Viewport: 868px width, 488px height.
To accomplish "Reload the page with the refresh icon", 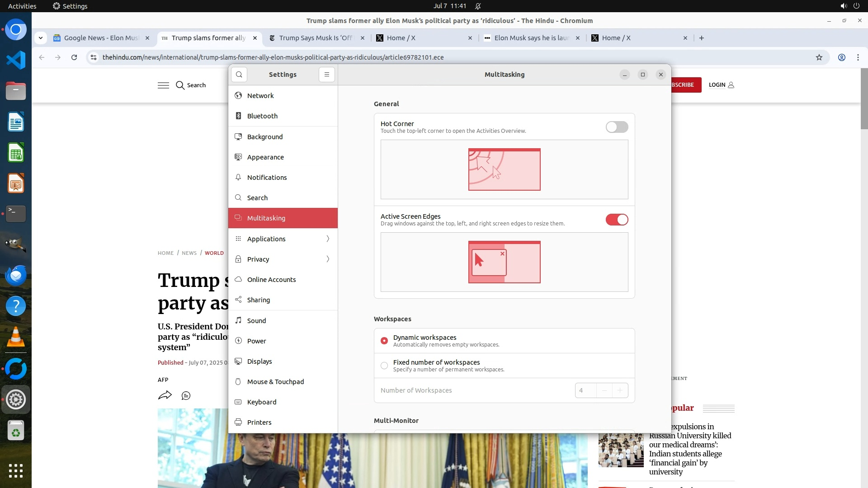I will tap(74, 57).
